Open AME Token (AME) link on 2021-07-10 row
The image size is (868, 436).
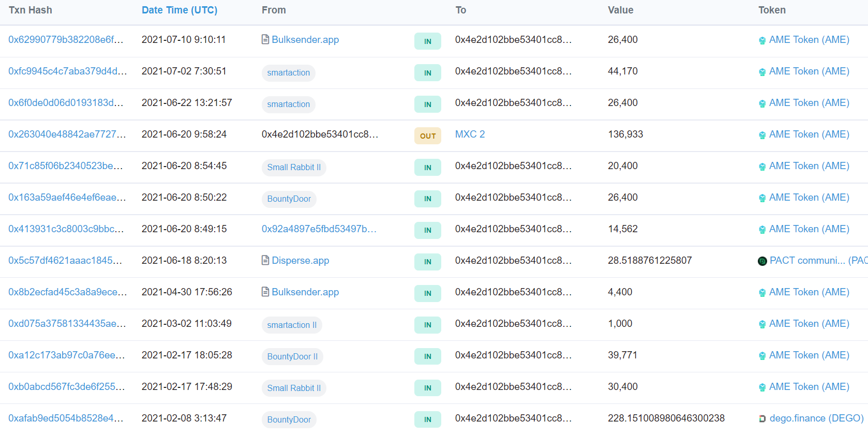point(809,39)
